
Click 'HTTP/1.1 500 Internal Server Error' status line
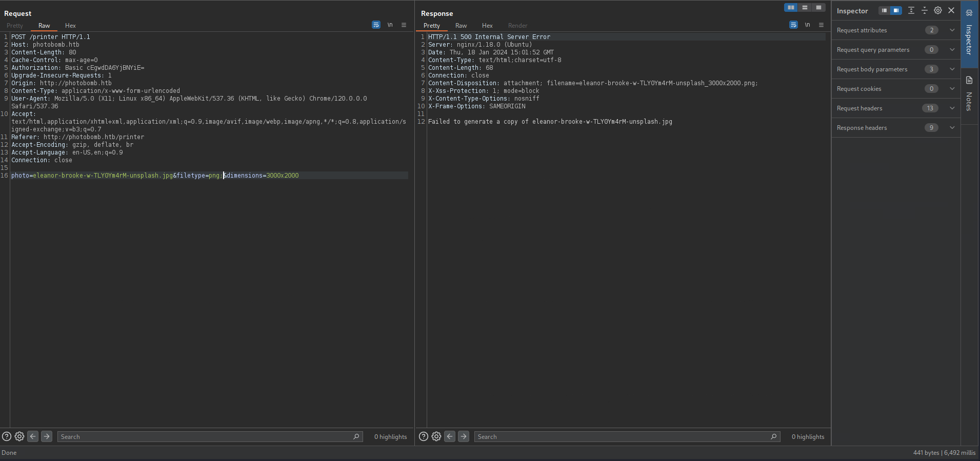coord(489,37)
